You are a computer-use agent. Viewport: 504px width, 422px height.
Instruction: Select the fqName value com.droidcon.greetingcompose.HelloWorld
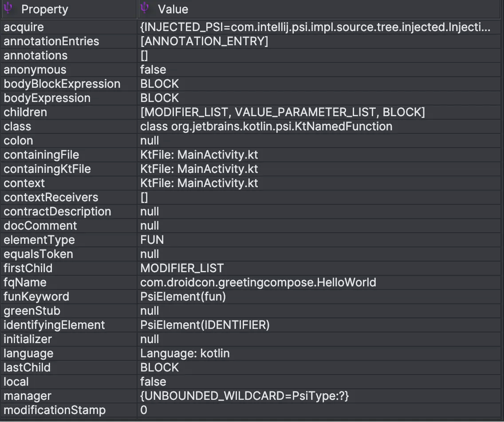pos(258,282)
